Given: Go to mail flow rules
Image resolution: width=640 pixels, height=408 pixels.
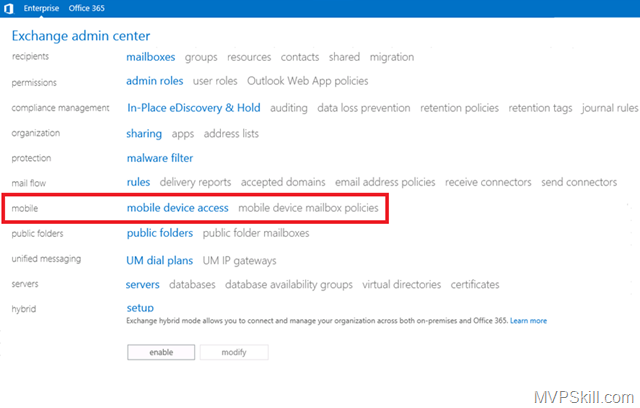Looking at the screenshot, I should pyautogui.click(x=138, y=182).
